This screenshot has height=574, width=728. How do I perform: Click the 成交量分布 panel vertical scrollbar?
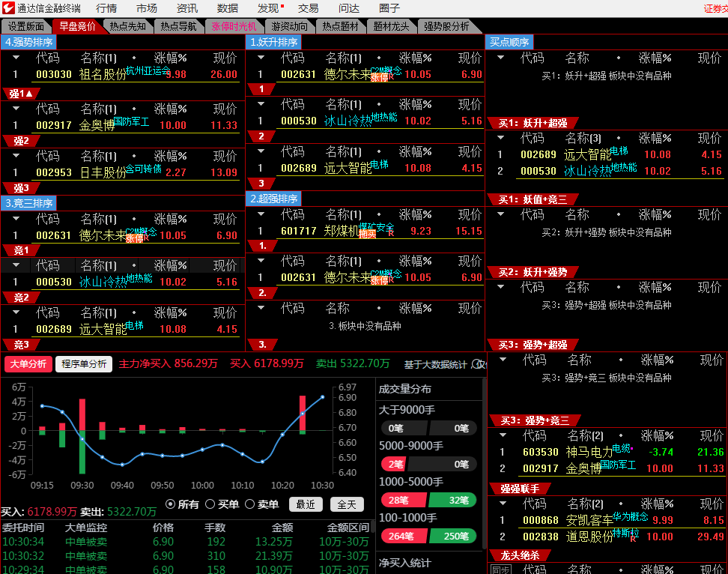coord(483,465)
